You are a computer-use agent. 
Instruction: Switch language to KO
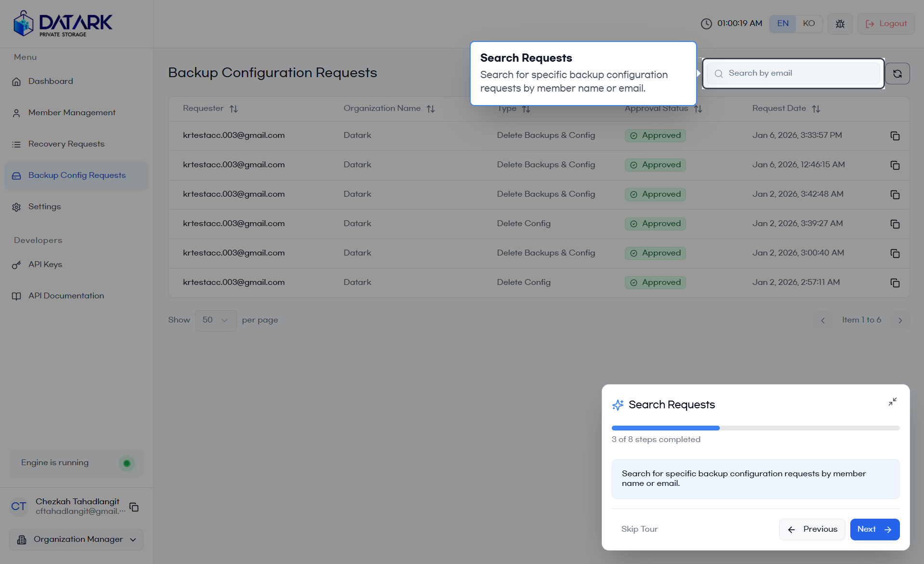(808, 24)
